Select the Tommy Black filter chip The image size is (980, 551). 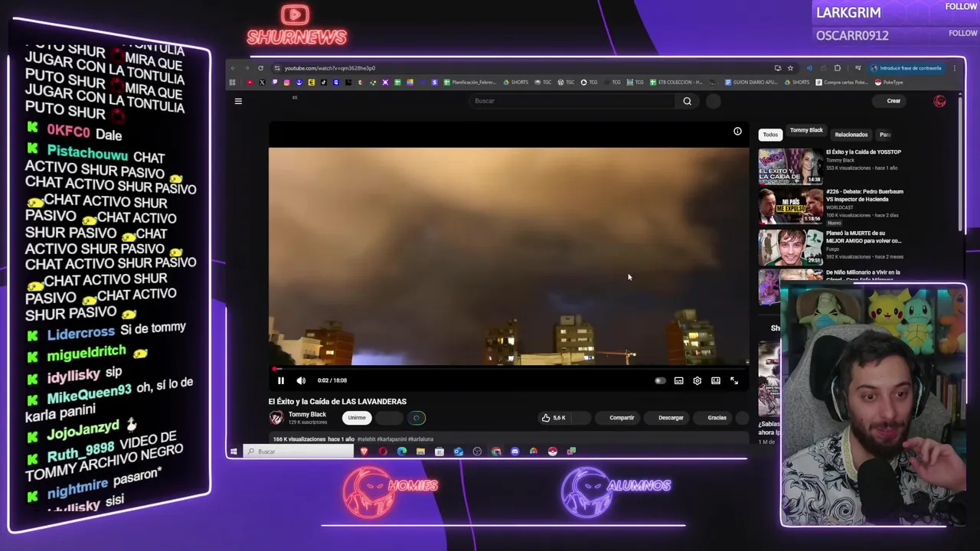pyautogui.click(x=806, y=130)
